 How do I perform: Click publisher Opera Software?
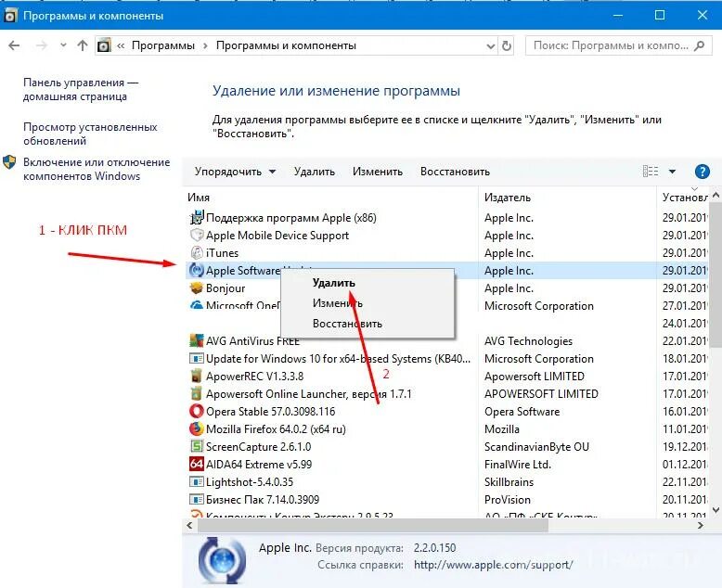coord(522,412)
